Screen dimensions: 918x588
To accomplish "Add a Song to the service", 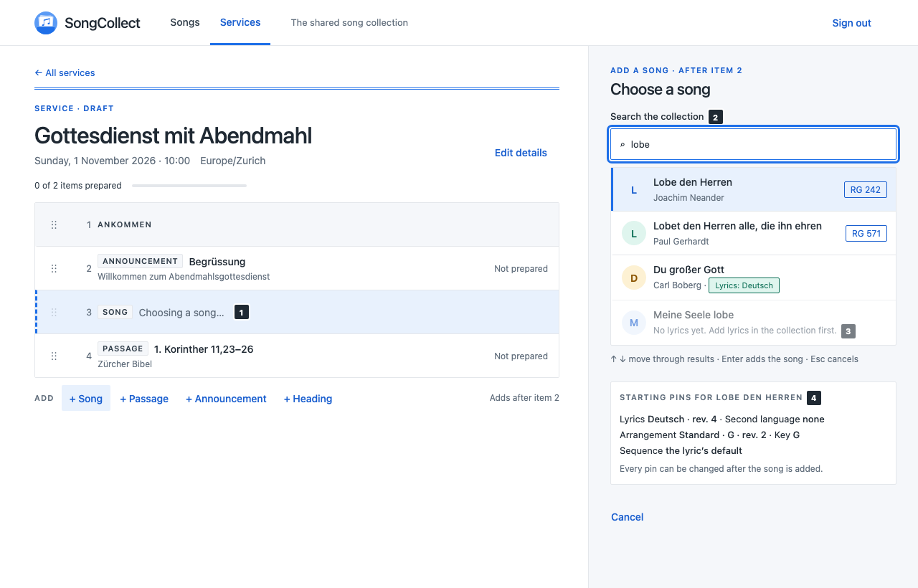I will click(86, 399).
